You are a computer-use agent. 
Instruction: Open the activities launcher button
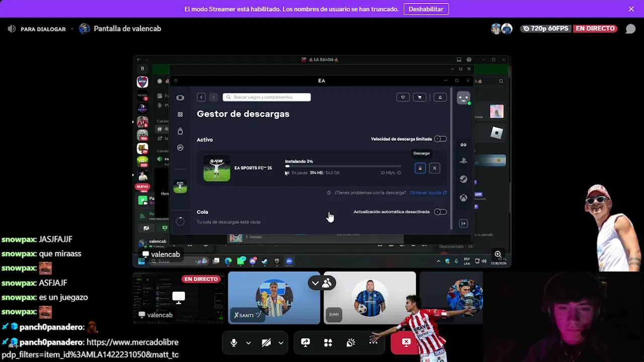[328, 343]
